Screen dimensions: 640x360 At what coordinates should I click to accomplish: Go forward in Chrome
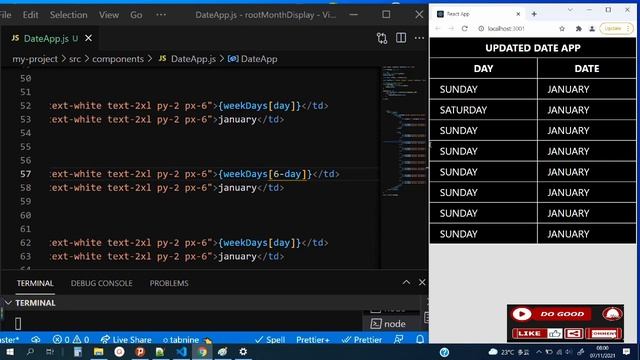pyautogui.click(x=451, y=29)
